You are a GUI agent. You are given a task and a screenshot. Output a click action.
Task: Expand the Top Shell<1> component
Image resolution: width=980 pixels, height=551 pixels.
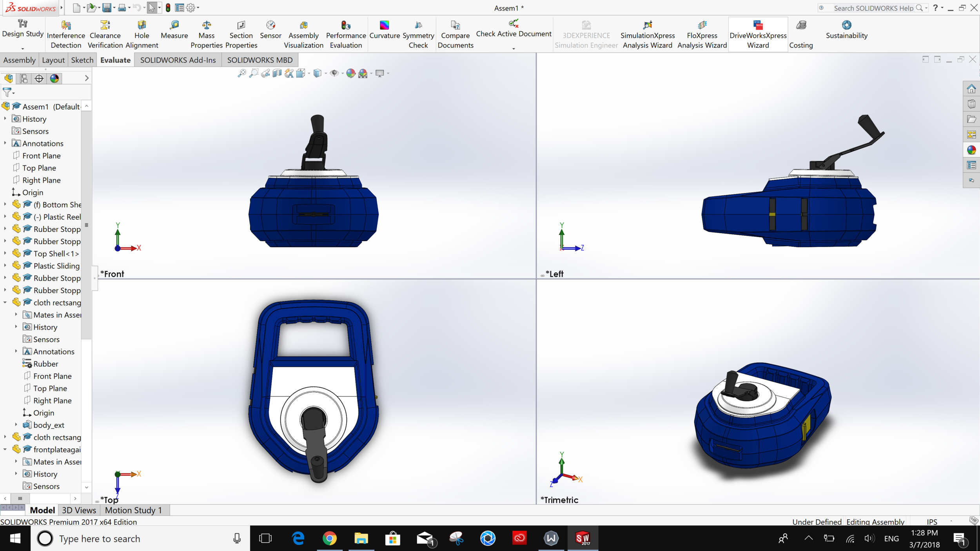(5, 254)
